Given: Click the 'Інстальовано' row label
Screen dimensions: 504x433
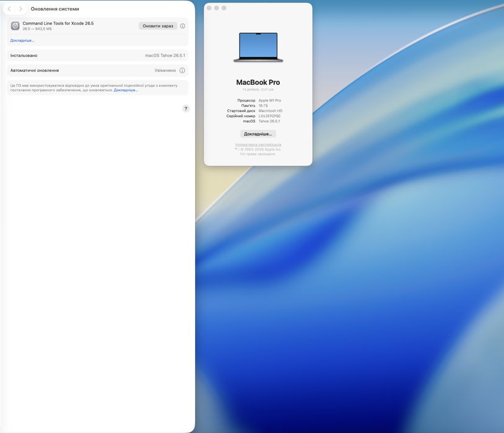Looking at the screenshot, I should tap(24, 55).
